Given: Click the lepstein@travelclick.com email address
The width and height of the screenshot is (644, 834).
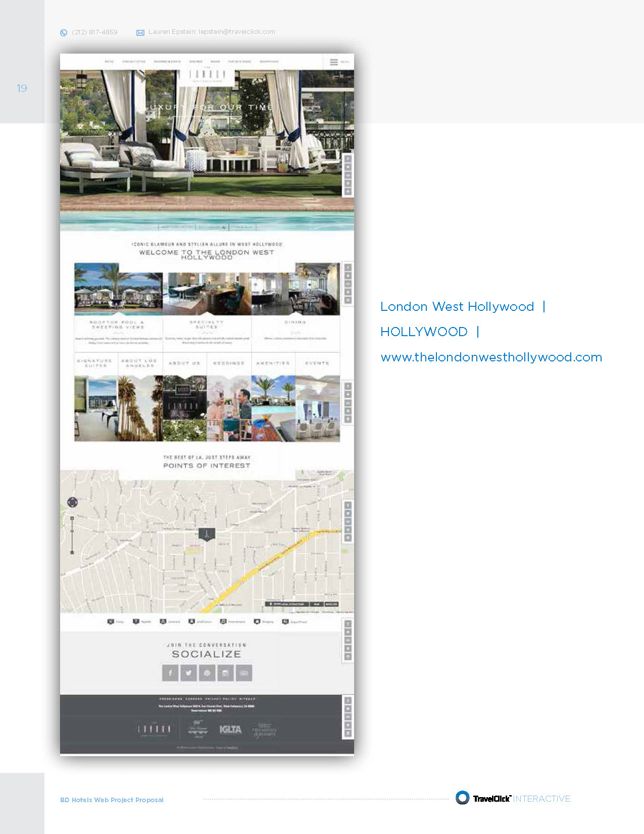Looking at the screenshot, I should (237, 32).
